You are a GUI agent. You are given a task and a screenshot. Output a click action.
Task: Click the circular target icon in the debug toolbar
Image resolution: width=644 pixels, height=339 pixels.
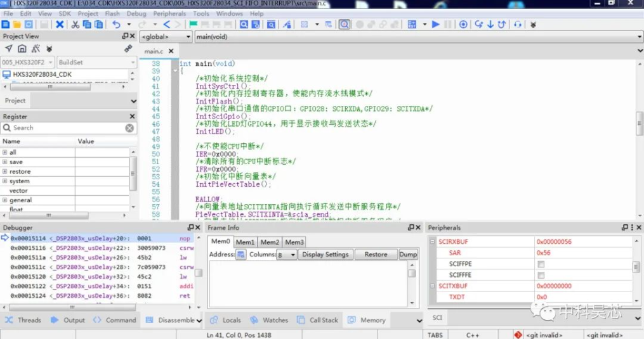pyautogui.click(x=463, y=25)
